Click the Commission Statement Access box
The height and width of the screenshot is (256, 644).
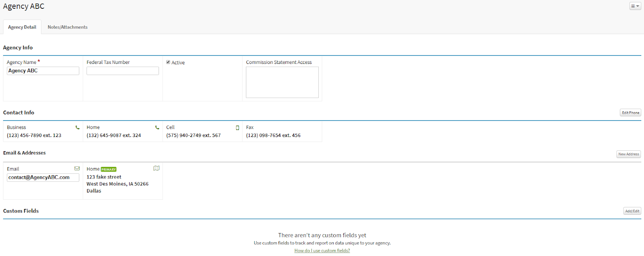click(x=282, y=82)
